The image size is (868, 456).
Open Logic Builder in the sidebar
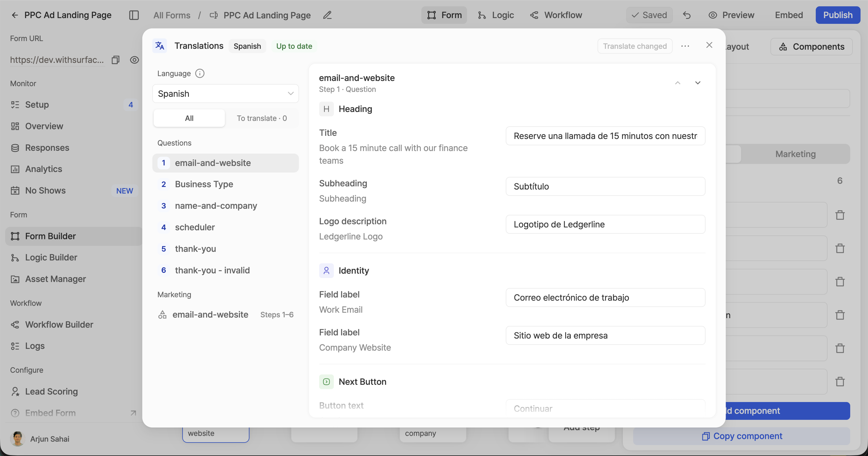[x=73, y=258]
